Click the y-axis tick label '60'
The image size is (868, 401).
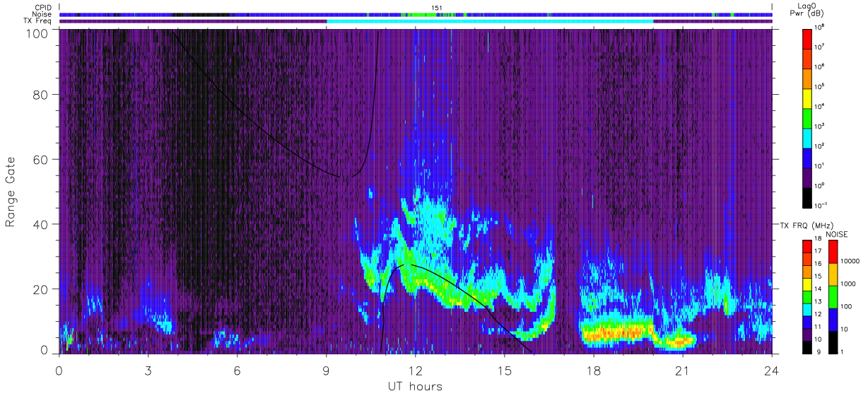click(39, 161)
